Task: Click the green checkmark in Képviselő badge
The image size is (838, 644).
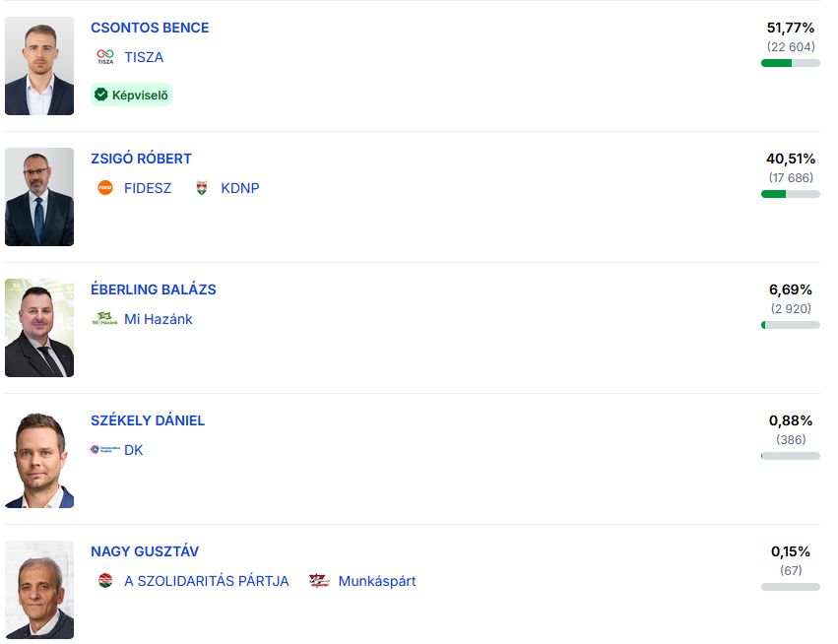Action: 100,95
